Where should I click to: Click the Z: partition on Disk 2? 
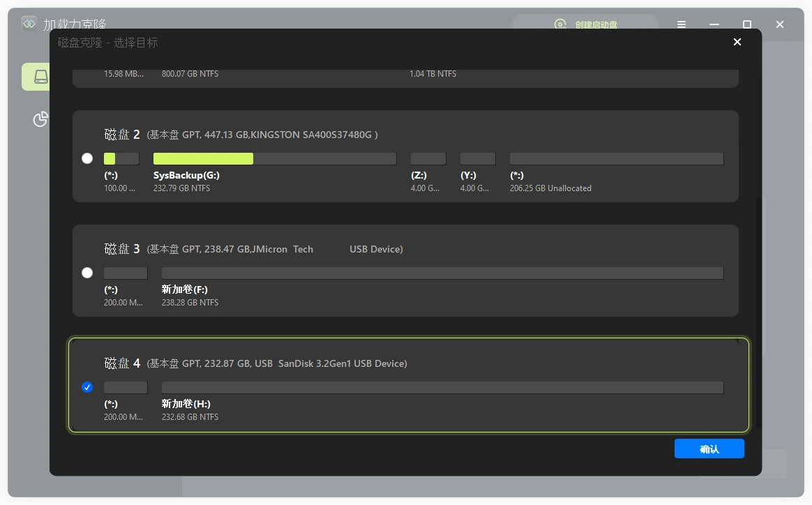pyautogui.click(x=428, y=159)
